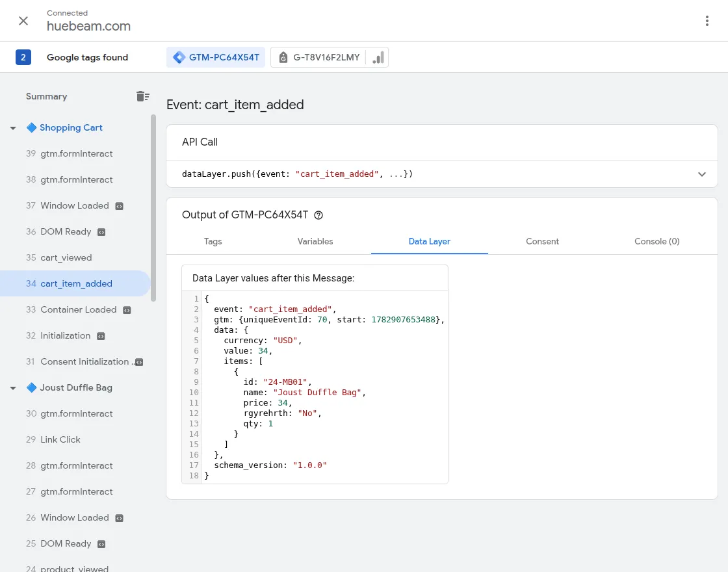Image resolution: width=728 pixels, height=572 pixels.
Task: Click the rgyrehrth "No" value
Action: point(307,413)
